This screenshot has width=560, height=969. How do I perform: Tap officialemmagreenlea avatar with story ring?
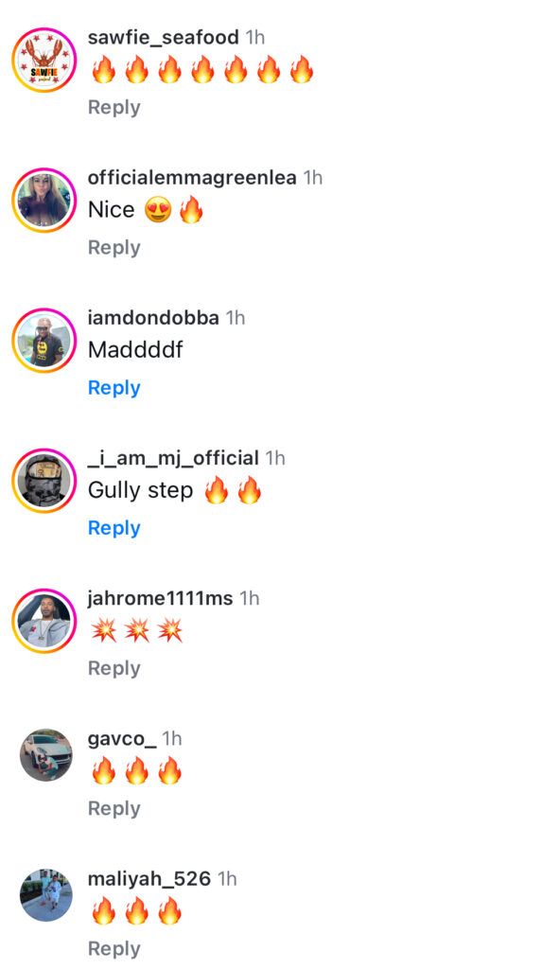tap(44, 201)
